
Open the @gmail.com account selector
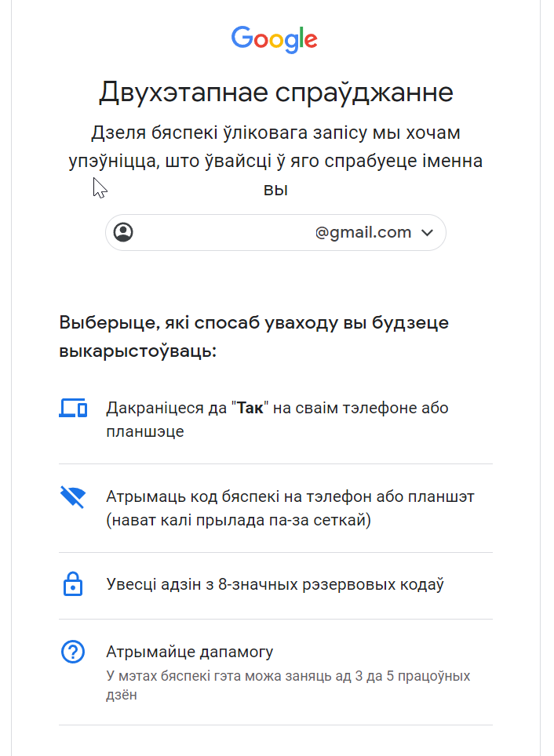(x=275, y=232)
